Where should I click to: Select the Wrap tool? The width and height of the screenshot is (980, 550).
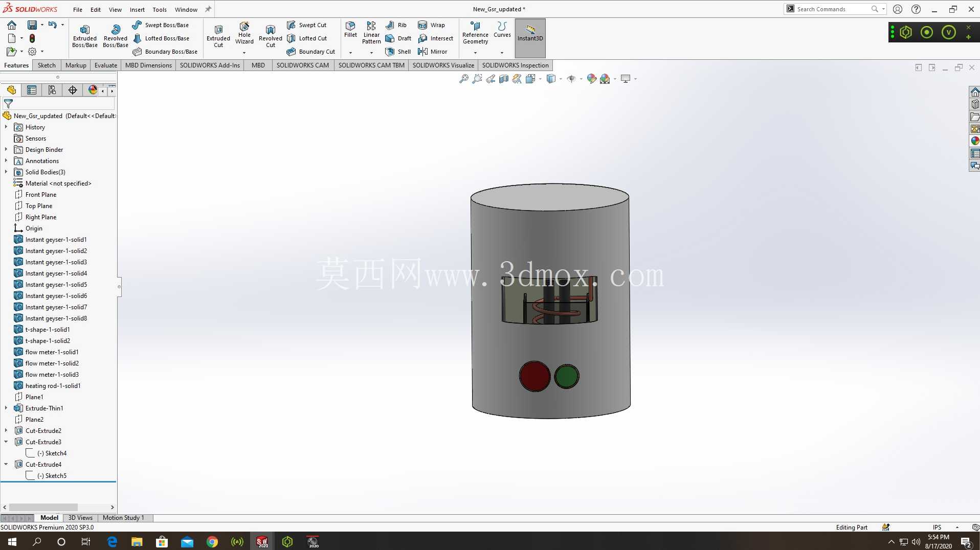pos(431,25)
